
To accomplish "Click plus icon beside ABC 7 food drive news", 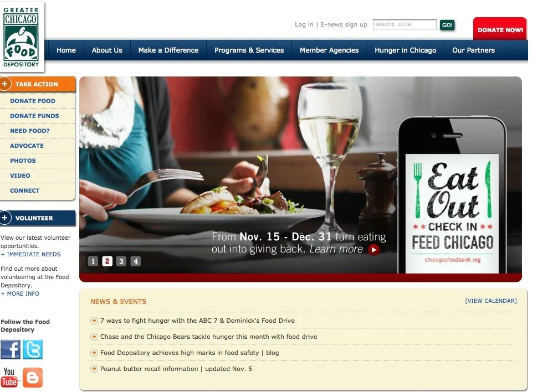I will pos(94,321).
